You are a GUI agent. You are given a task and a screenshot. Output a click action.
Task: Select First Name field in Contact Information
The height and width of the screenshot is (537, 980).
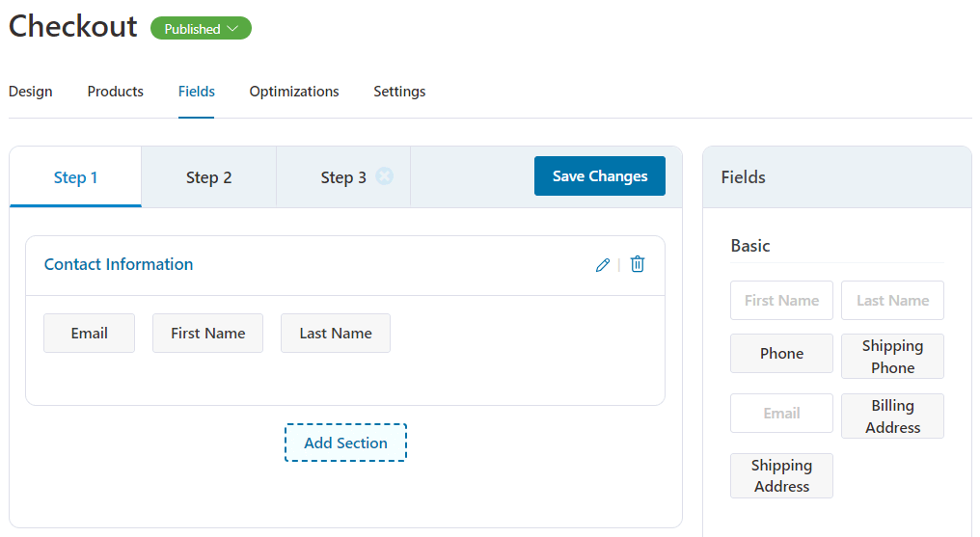pyautogui.click(x=208, y=334)
